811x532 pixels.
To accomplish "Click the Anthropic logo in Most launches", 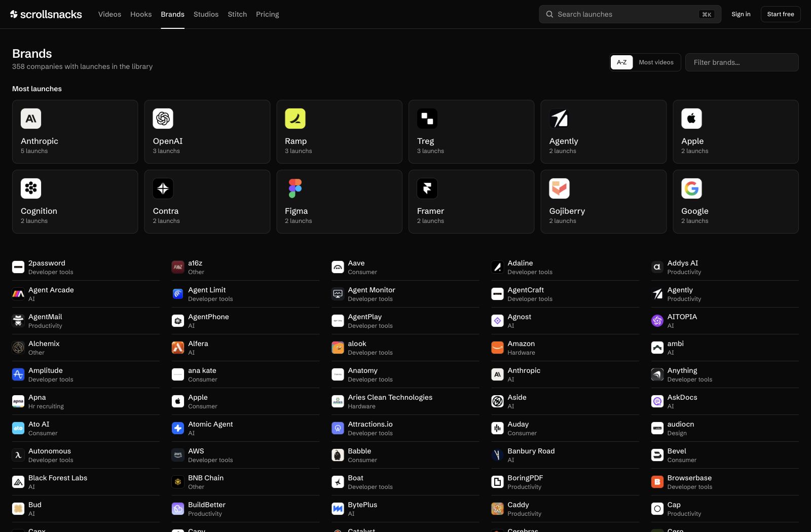I will tap(31, 119).
